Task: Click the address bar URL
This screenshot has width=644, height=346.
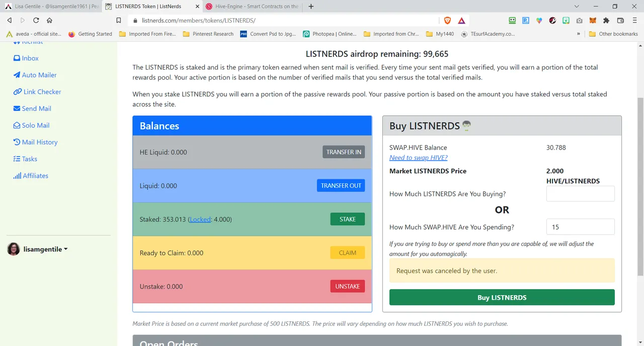Action: tap(199, 21)
